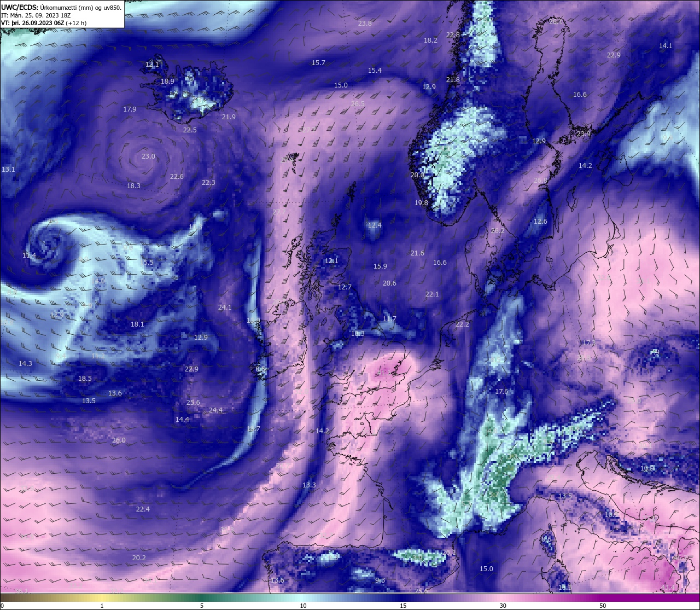Click the value 12.7 over Scotland

coord(345,287)
